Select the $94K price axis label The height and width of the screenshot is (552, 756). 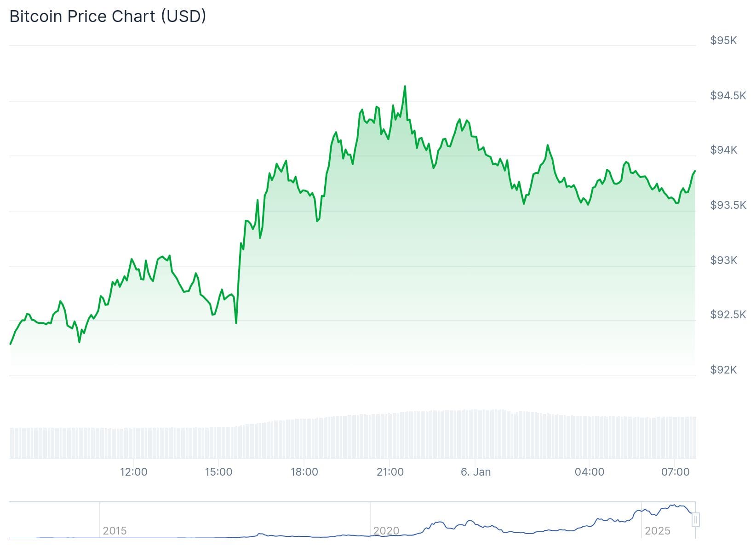(723, 150)
